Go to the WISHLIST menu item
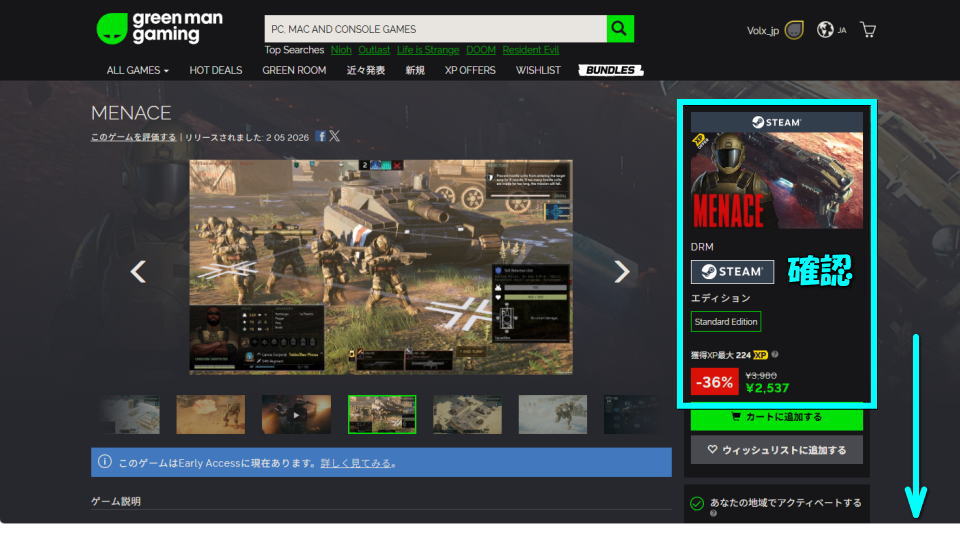This screenshot has height=540, width=960. click(538, 71)
